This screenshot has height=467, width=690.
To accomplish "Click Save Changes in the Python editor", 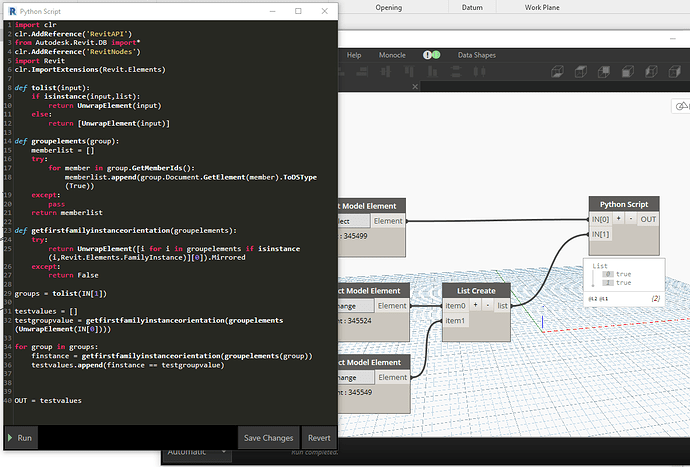I will [x=268, y=438].
